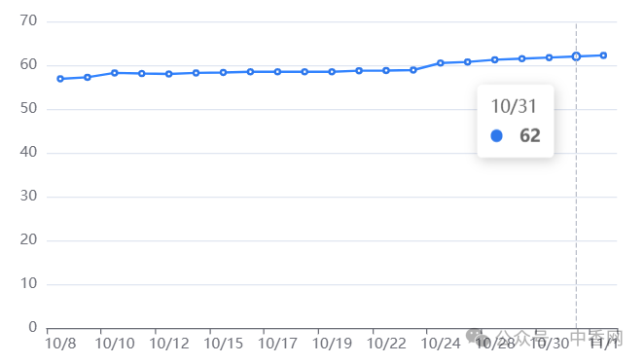Click the data point for 10/28

(x=495, y=60)
